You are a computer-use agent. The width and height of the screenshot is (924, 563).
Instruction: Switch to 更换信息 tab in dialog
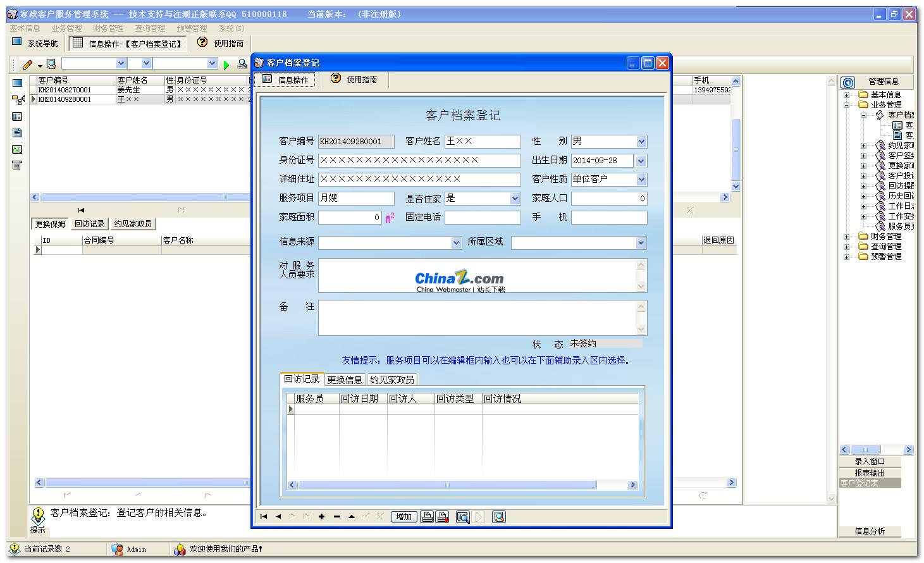345,380
